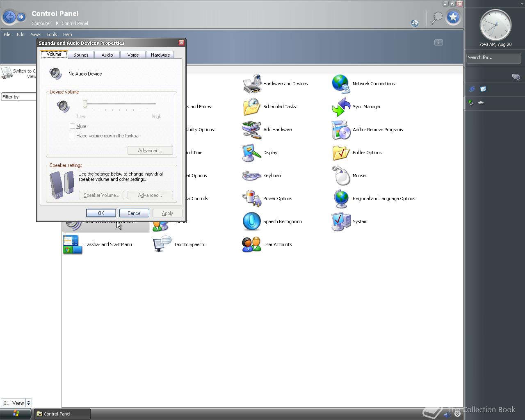The image size is (525, 420).
Task: Open the Hardware and Devices icon
Action: (252, 84)
